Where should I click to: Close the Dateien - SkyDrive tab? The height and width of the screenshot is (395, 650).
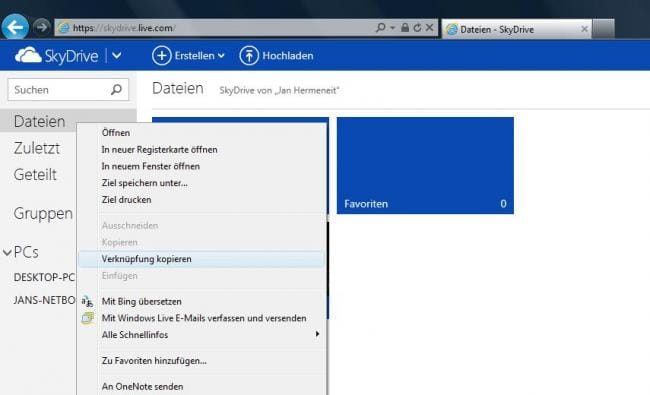584,29
